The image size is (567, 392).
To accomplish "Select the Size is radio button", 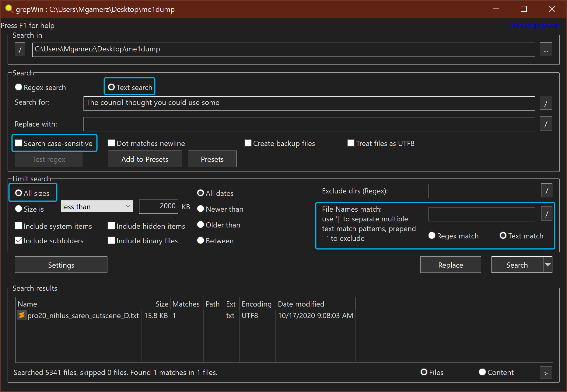I will [x=19, y=209].
